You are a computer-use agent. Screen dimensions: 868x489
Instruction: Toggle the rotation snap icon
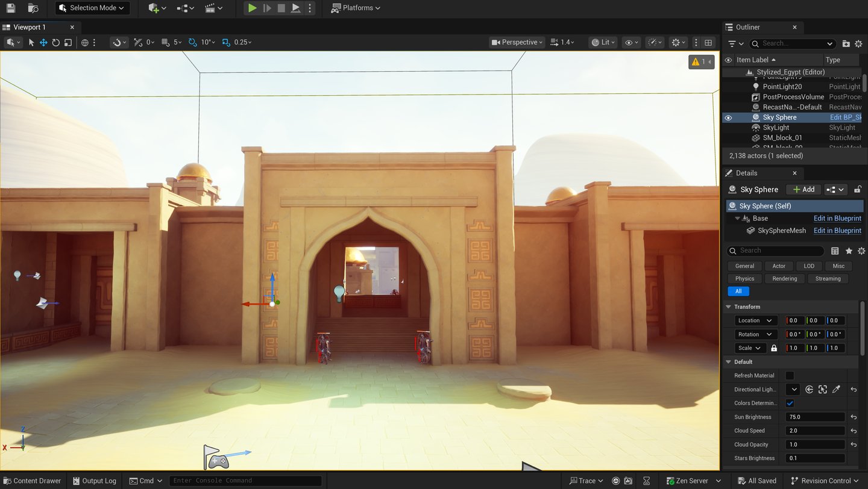pyautogui.click(x=193, y=42)
